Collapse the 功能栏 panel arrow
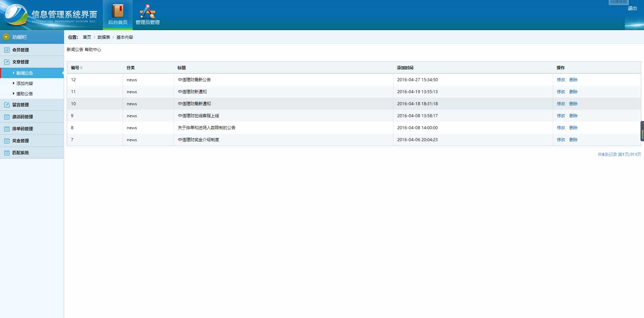Screen dimensions: 644x318 point(5,36)
